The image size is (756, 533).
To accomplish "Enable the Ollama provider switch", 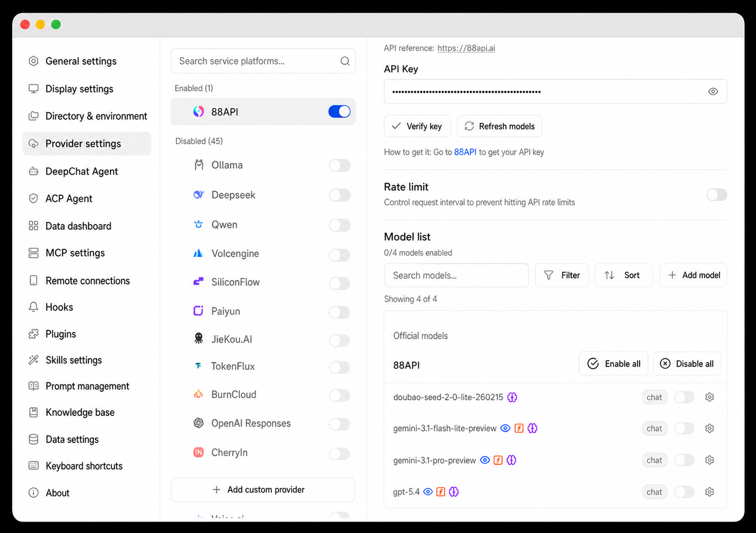I will tap(339, 165).
